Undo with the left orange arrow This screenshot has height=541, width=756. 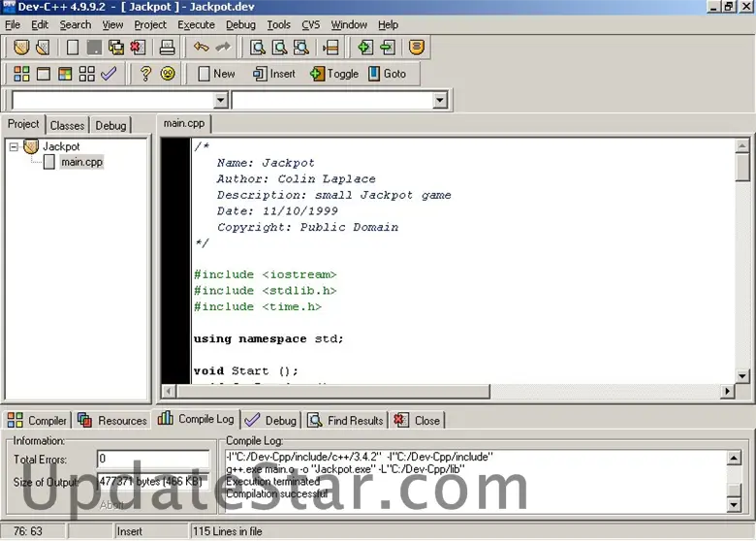pos(201,48)
